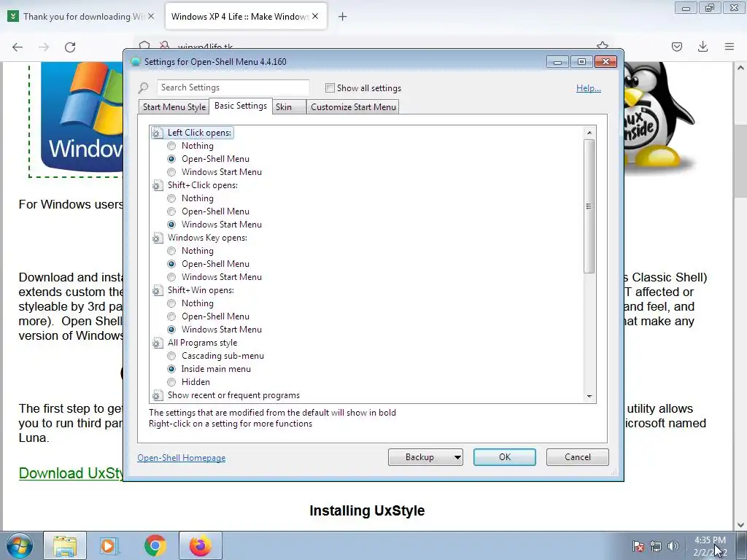Open Google Chrome from the taskbar

[x=155, y=545]
